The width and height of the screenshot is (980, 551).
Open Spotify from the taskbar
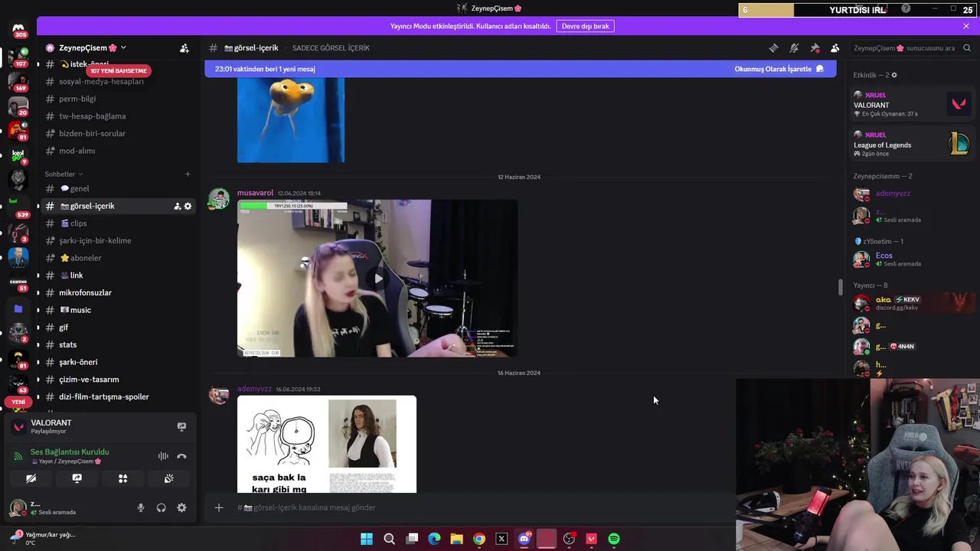click(614, 539)
